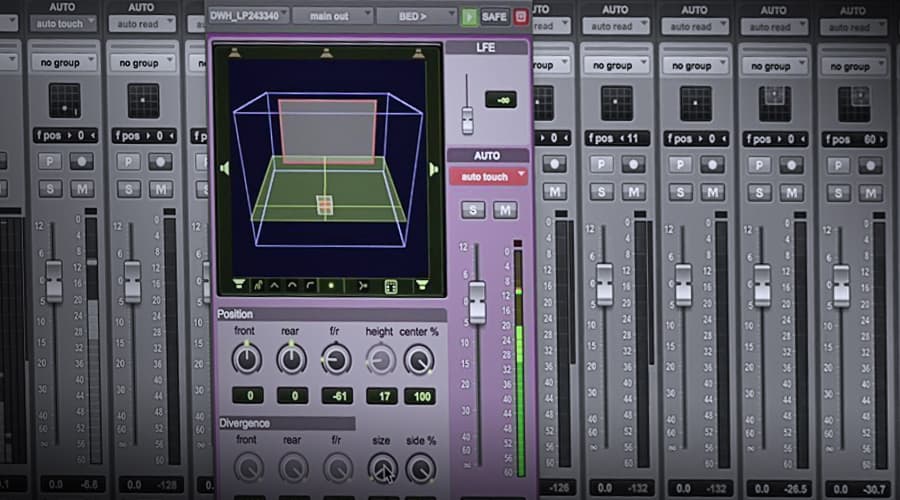Click the peaked caret icon in panner toolbar
Viewport: 900px width, 500px height.
pyautogui.click(x=275, y=285)
